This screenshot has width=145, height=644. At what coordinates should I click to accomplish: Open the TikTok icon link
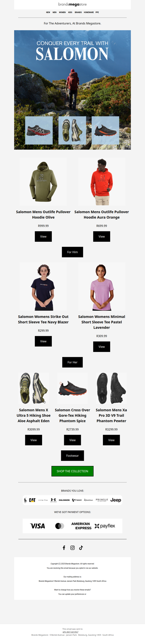[x=81, y=548]
